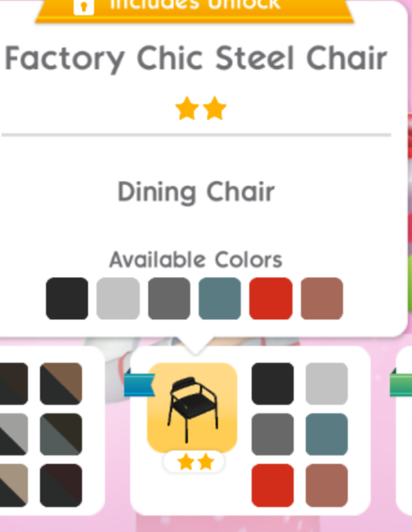Screen dimensions: 412x532
Task: Click the Factory Chic Steel Chair title
Action: 196,59
